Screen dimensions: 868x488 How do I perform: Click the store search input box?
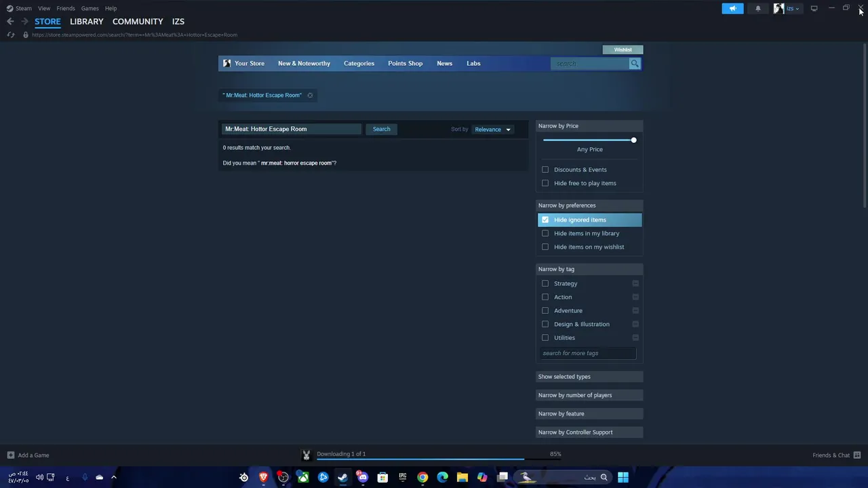tap(590, 64)
